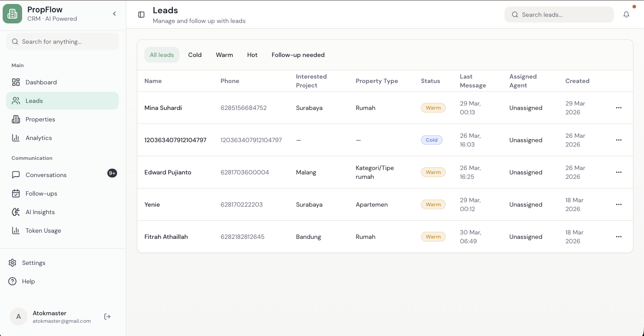
Task: Click the Search leads input field
Action: click(559, 15)
